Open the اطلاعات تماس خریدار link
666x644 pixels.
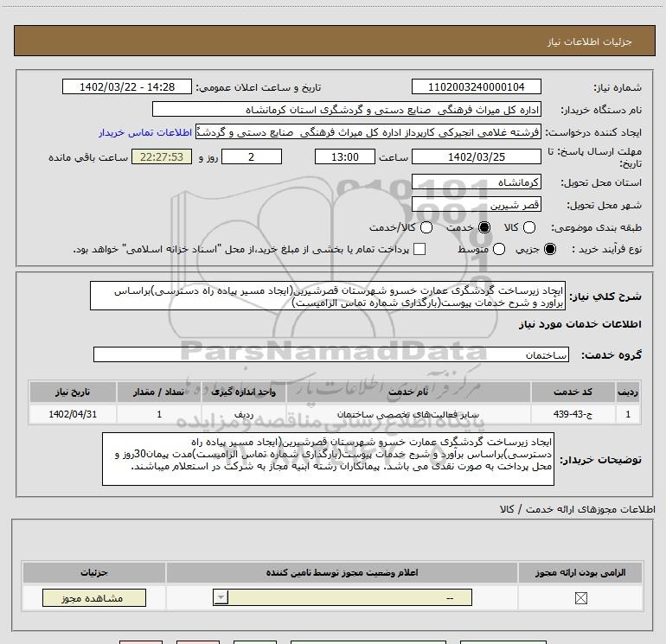(x=145, y=132)
